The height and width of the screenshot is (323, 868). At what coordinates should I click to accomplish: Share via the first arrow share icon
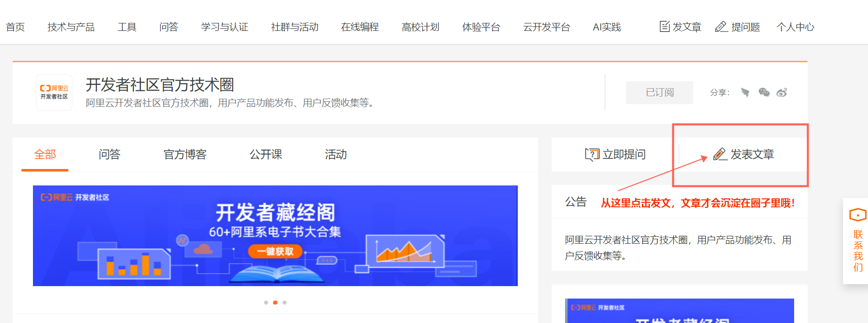click(x=745, y=92)
